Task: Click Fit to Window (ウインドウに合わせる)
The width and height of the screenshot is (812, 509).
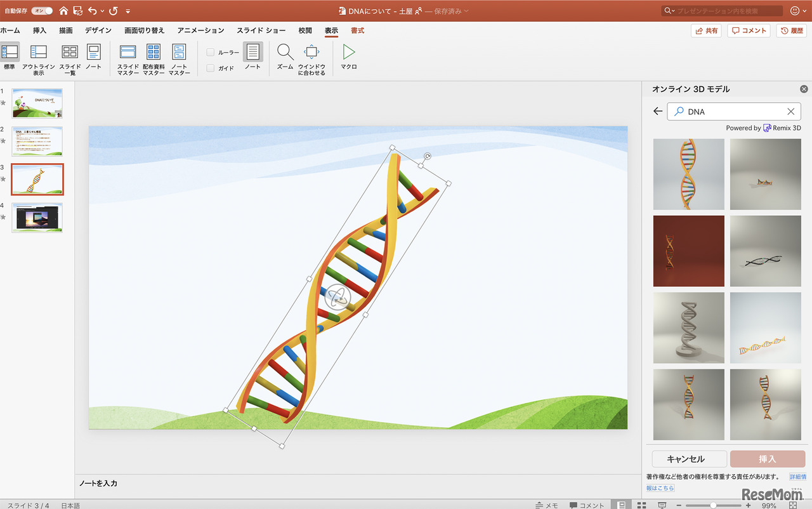Action: point(311,59)
